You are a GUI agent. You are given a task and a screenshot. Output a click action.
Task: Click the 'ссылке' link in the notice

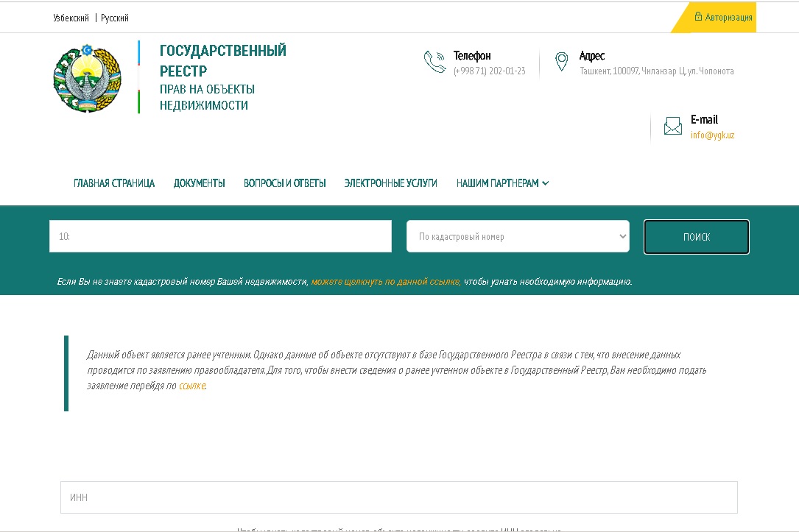[x=191, y=386]
